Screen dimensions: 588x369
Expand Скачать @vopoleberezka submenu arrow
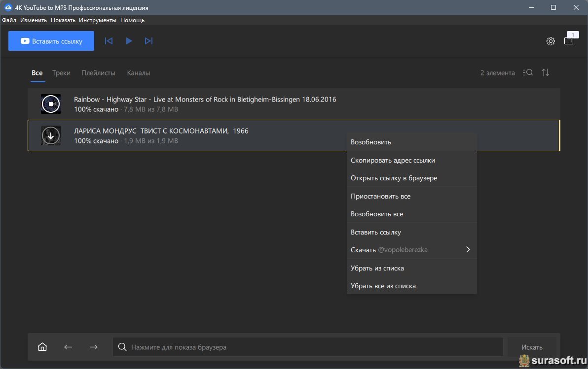pos(468,249)
